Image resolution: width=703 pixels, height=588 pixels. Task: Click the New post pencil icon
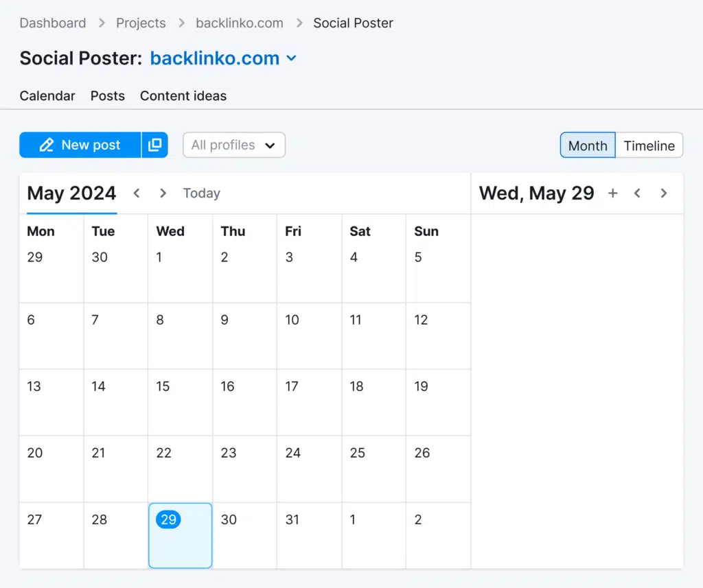pos(47,145)
